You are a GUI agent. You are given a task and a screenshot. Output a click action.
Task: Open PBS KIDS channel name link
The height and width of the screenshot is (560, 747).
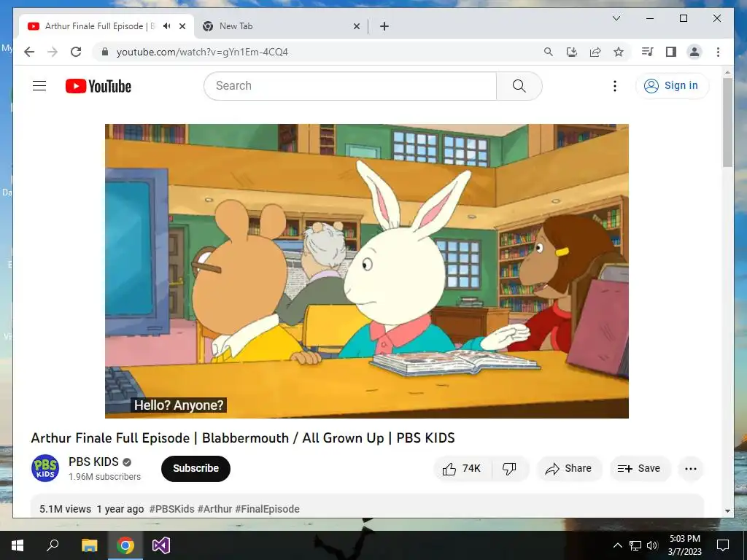(x=93, y=462)
